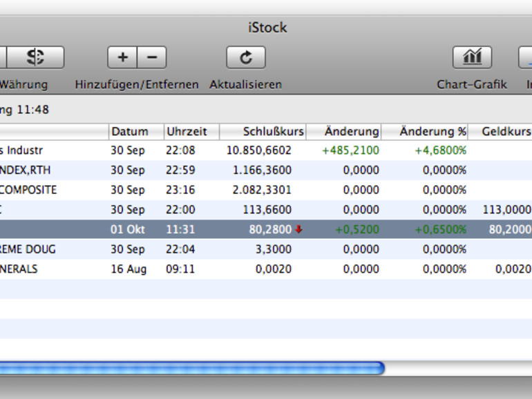532x399 pixels.
Task: Select the row with Schlußkurs 3,3000
Action: (266, 249)
